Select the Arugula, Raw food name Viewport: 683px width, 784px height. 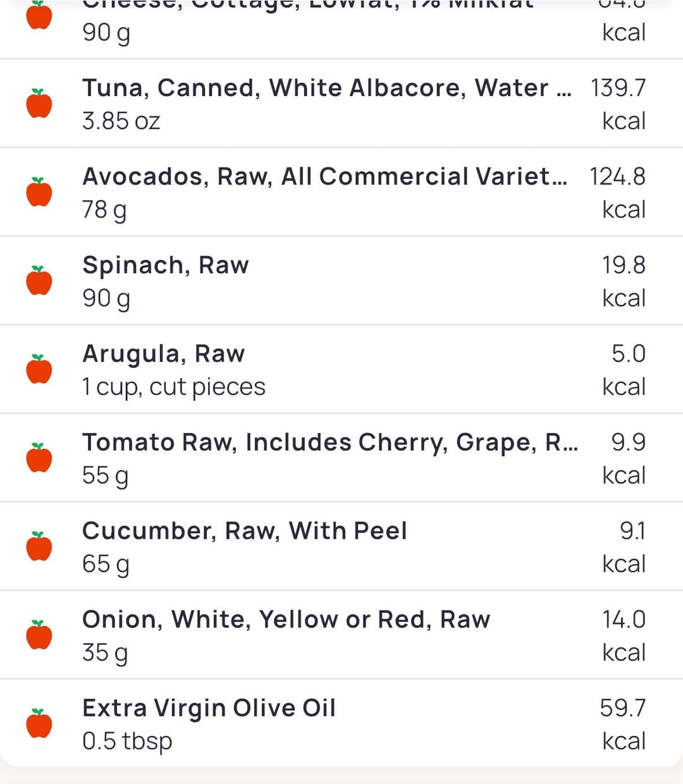pos(163,354)
